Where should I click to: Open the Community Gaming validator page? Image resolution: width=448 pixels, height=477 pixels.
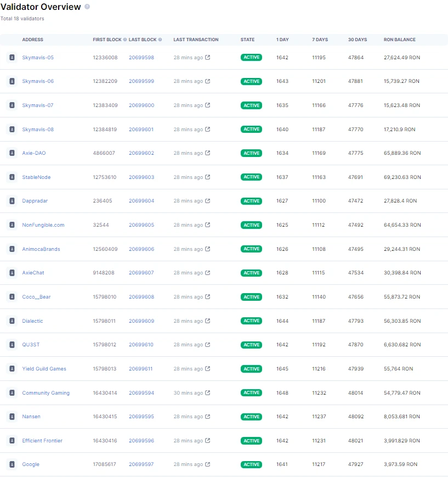46,392
